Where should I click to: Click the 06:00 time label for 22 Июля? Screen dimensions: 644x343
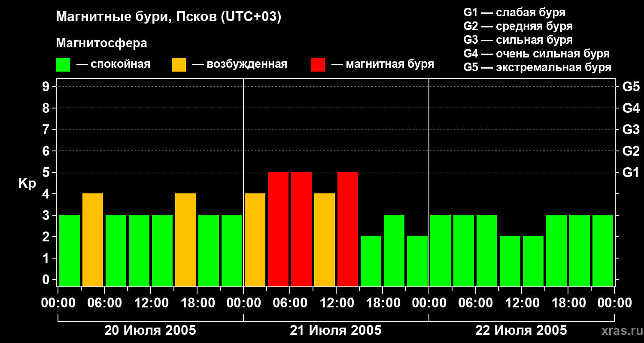pos(475,303)
